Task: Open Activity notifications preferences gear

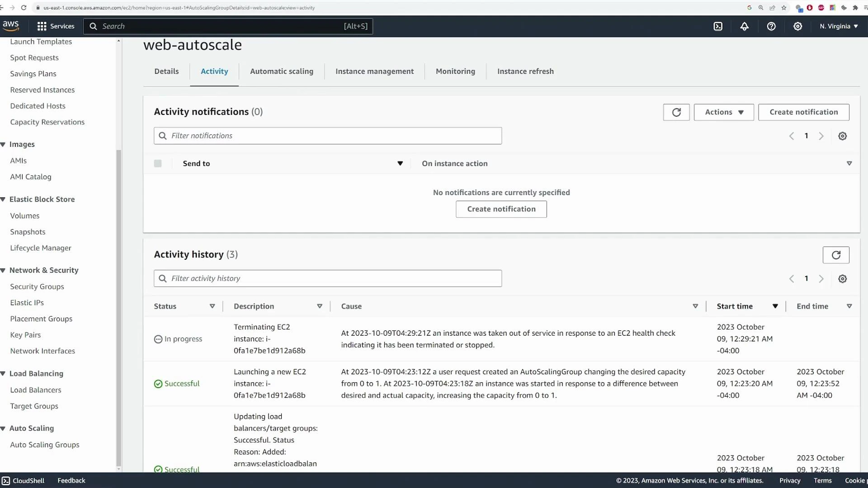Action: pos(842,136)
